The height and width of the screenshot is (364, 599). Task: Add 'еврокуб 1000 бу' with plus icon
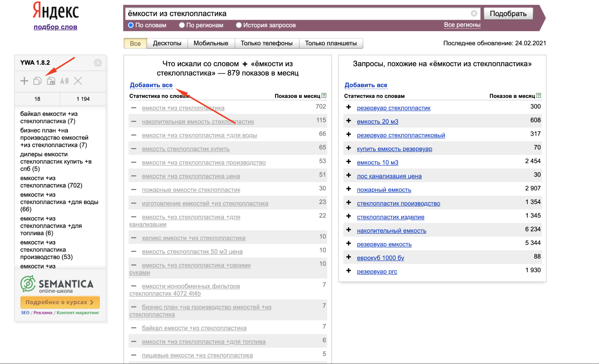pyautogui.click(x=348, y=257)
